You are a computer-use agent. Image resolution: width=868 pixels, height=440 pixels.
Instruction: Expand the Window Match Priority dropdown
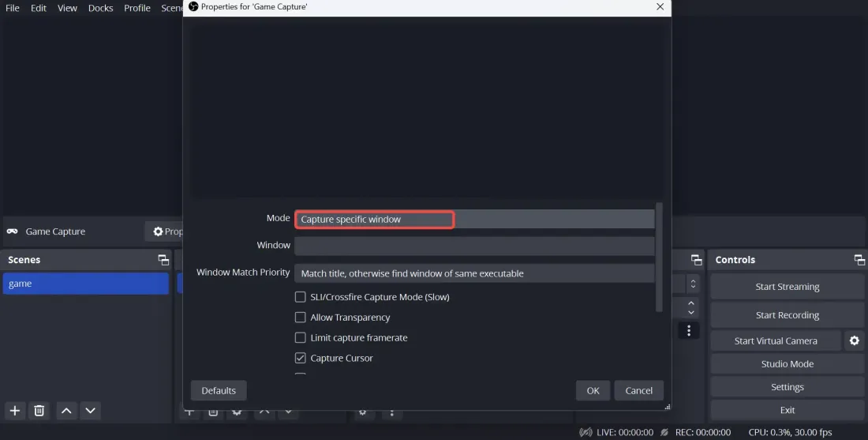coord(474,273)
